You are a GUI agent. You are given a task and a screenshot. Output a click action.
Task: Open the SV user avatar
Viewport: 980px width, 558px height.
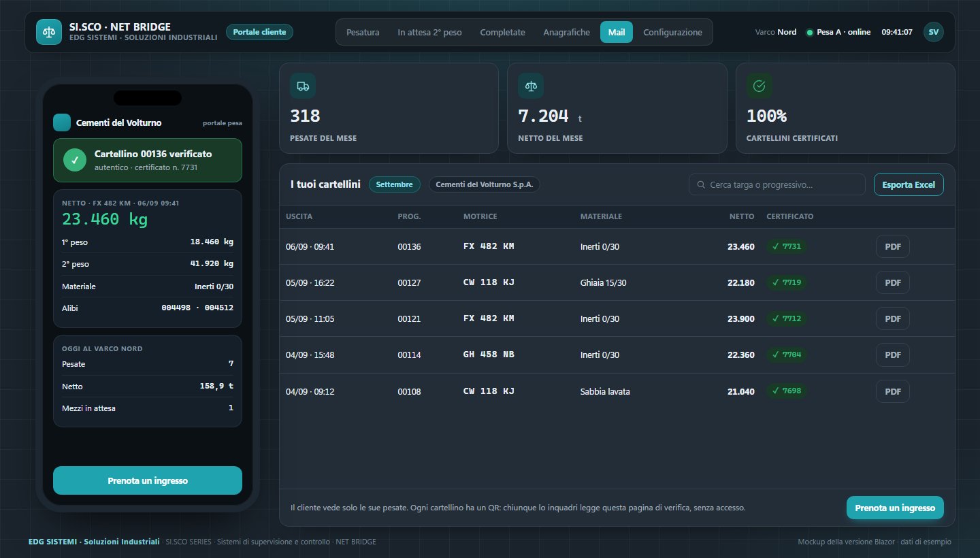point(934,32)
